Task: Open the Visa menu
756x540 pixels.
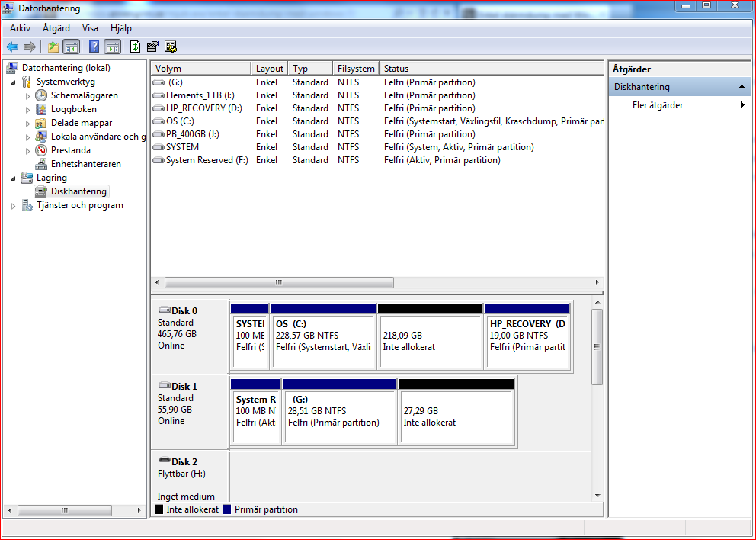Action: (90, 28)
